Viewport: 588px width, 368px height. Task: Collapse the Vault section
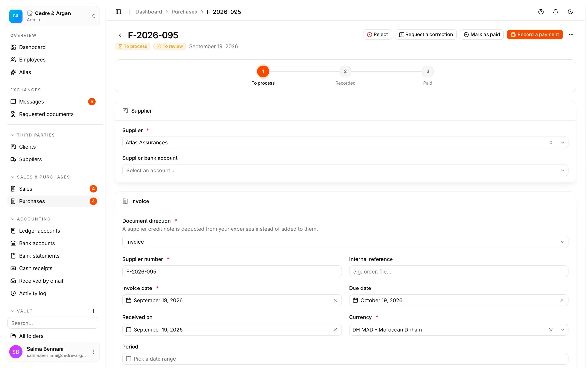(x=22, y=311)
